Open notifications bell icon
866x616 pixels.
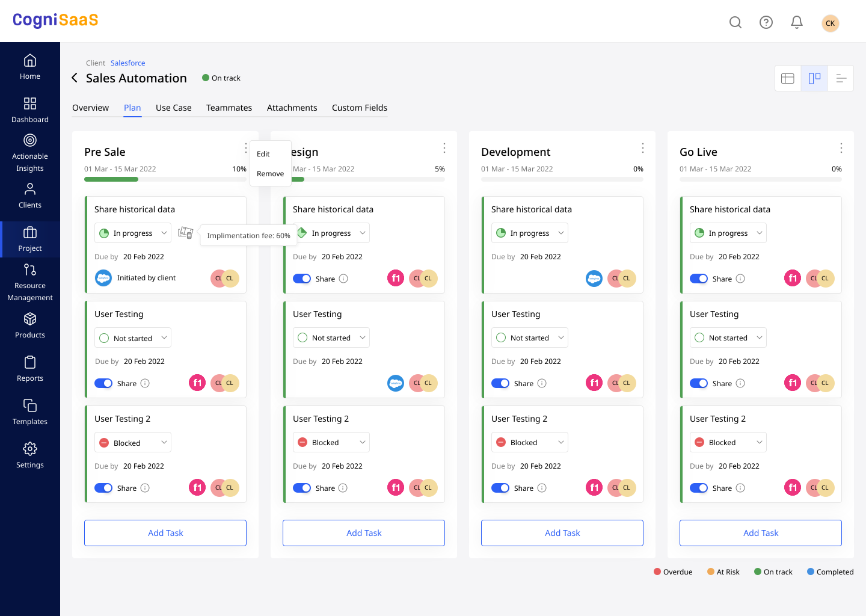tap(797, 22)
